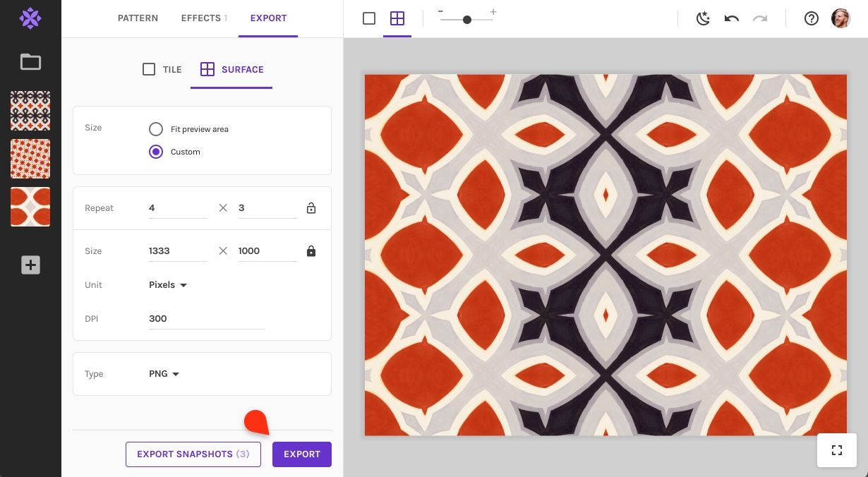Add a new pattern with plus icon
Viewport: 868px width, 477px height.
tap(30, 265)
